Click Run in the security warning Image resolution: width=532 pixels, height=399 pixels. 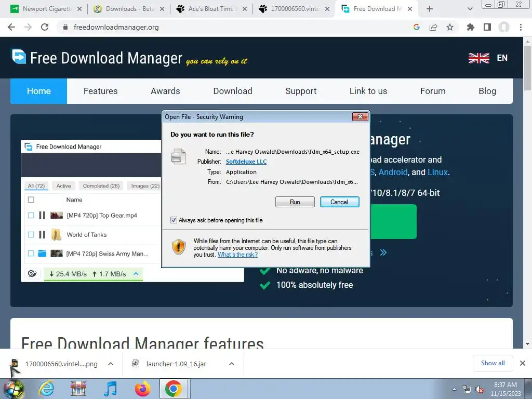[295, 202]
